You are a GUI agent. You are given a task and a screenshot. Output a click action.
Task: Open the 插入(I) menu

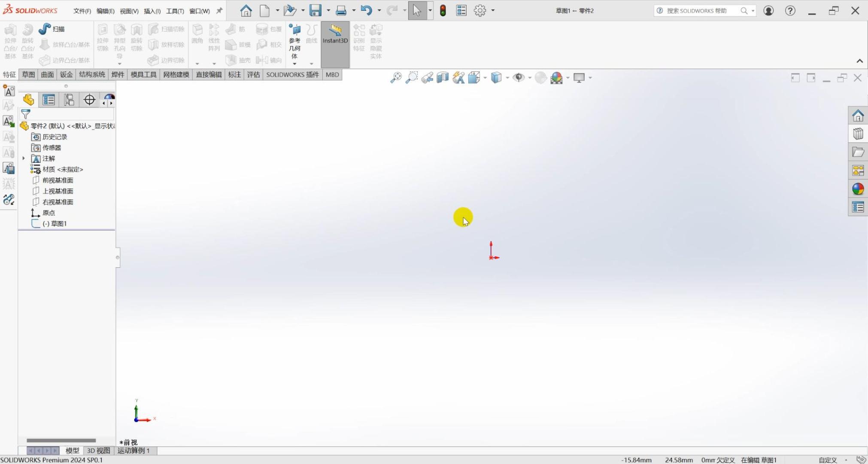click(152, 11)
